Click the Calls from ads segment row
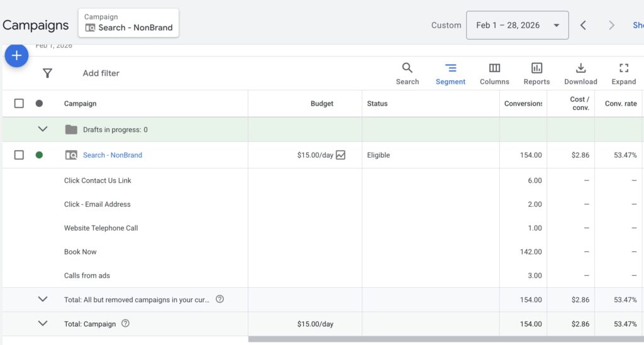 [87, 276]
